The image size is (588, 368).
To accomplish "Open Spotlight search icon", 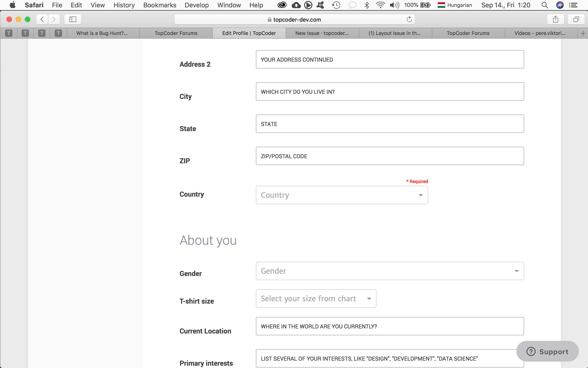I will 545,5.
